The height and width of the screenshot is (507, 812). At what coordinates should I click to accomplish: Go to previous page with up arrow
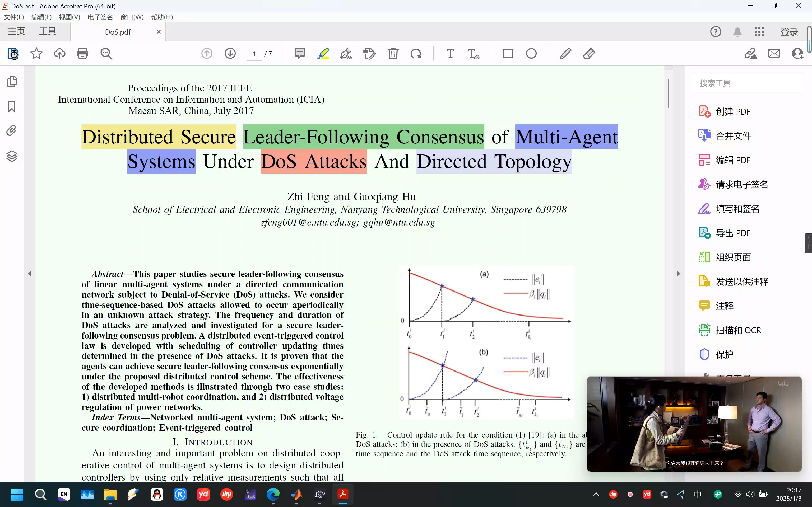207,54
